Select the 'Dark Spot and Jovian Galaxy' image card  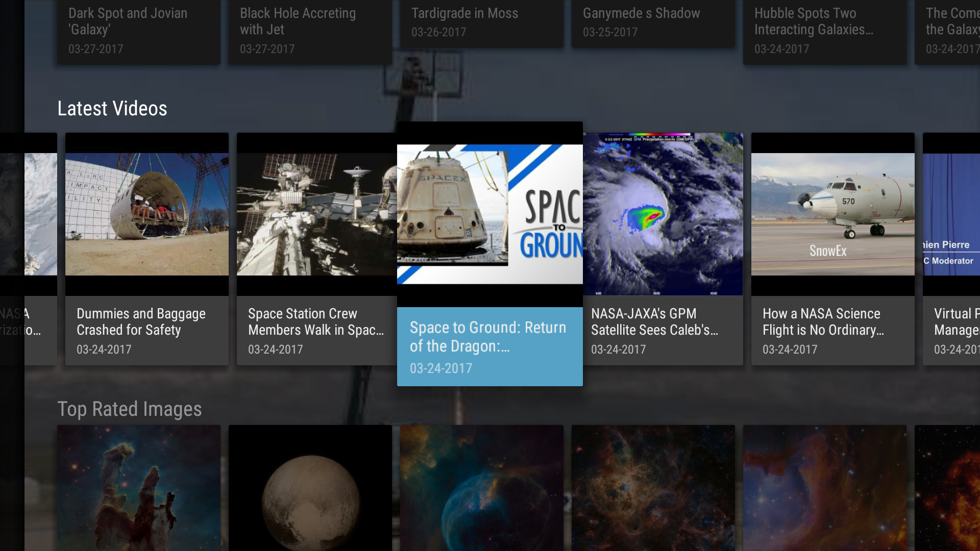[x=138, y=31]
